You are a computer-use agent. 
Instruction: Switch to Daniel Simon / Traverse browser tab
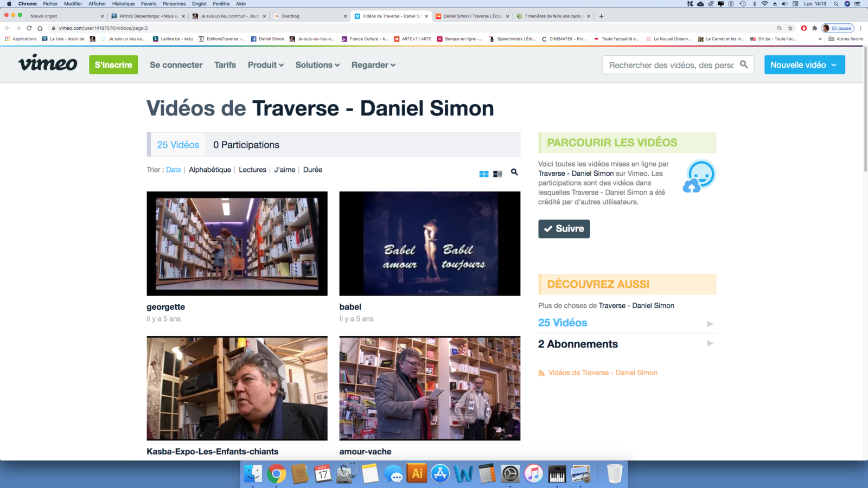tap(472, 16)
